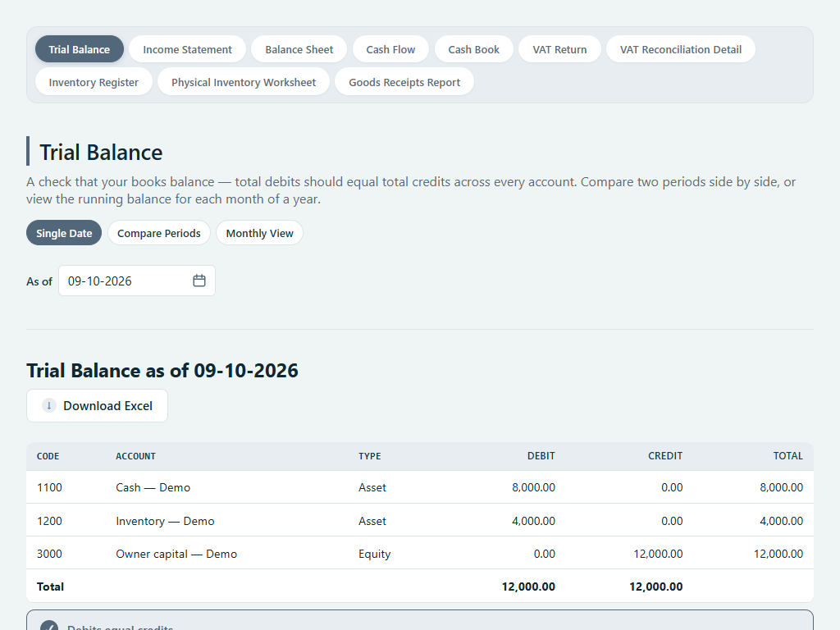The image size is (840, 630).
Task: Click the Inventory — Demo account name
Action: 165,521
